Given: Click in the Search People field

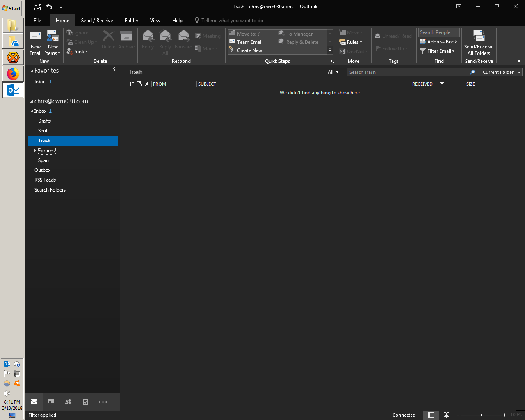Looking at the screenshot, I should [439, 32].
